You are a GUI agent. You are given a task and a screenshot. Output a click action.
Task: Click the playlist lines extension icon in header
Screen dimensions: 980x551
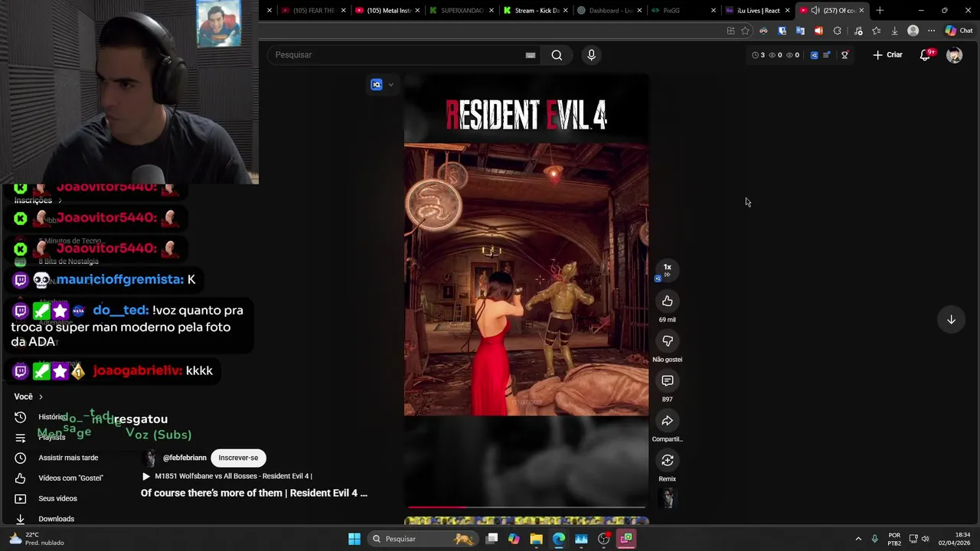coord(826,55)
